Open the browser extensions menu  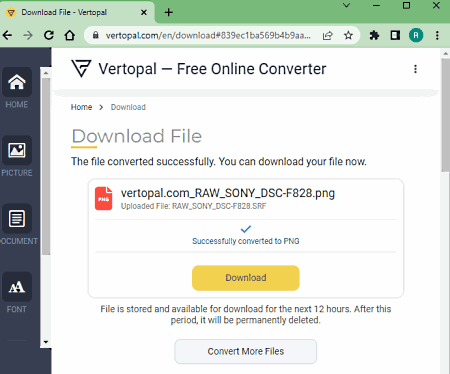pos(375,35)
